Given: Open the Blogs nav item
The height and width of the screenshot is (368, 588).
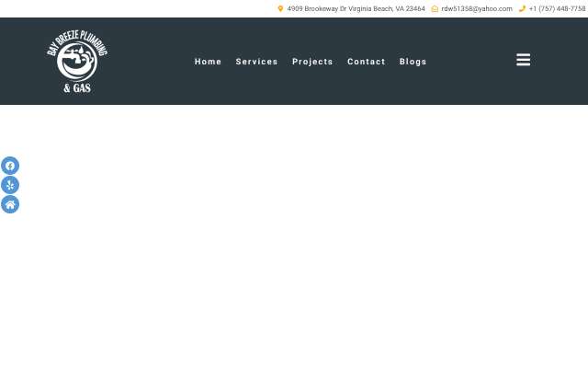Looking at the screenshot, I should (413, 62).
